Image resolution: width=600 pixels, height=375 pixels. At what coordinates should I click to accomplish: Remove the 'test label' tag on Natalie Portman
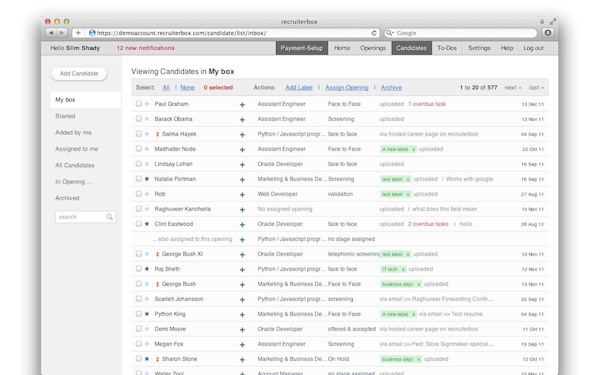point(408,179)
